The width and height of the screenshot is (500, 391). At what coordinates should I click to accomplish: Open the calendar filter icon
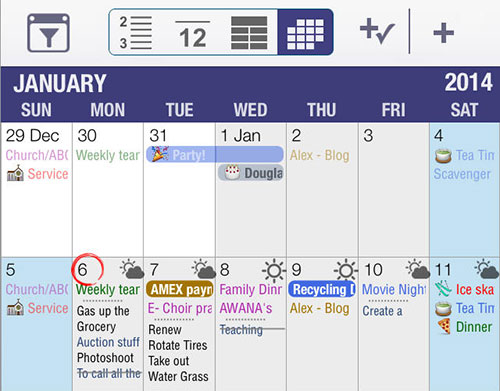(x=48, y=33)
